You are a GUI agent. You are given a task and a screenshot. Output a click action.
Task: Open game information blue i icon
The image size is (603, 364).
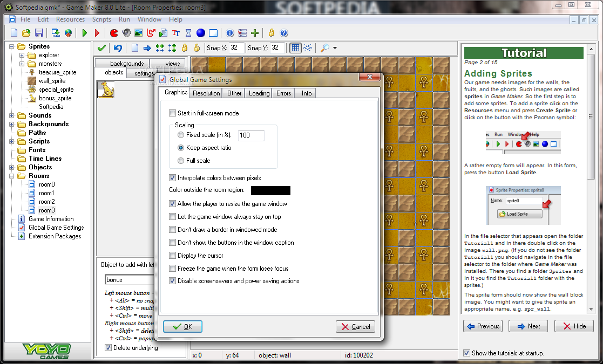tap(230, 33)
